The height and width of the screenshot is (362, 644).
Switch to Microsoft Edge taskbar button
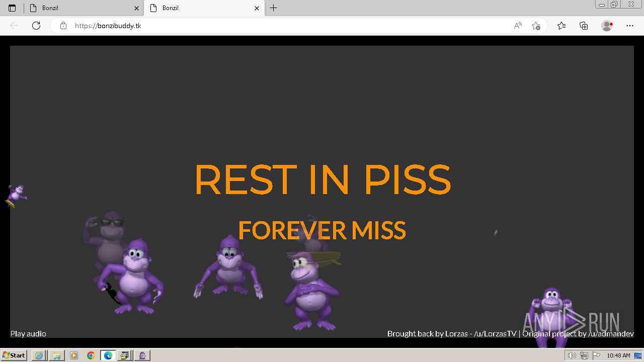[108, 355]
